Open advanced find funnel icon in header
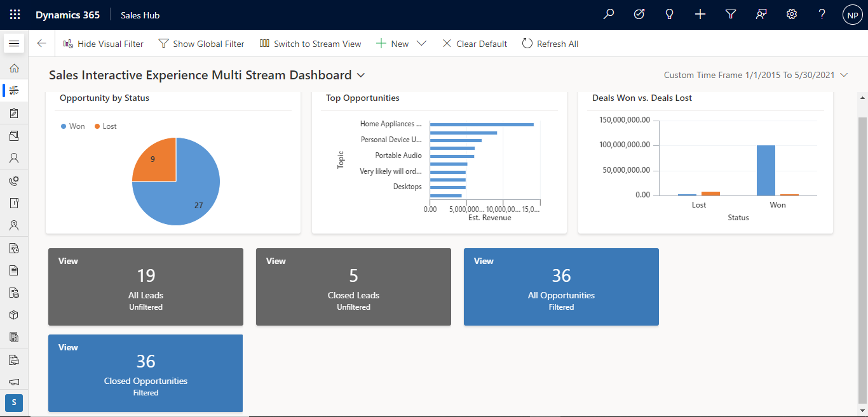Viewport: 868px width, 417px height. click(731, 14)
